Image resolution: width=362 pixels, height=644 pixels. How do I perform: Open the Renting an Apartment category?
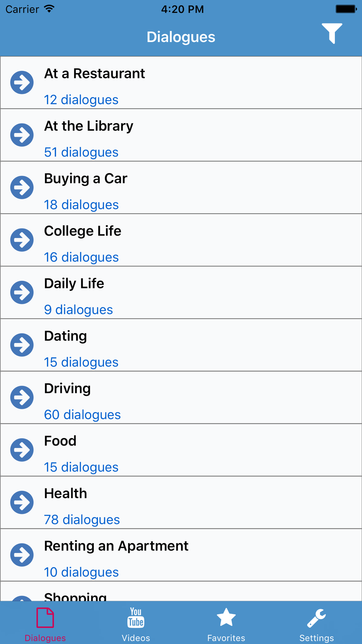click(x=181, y=555)
